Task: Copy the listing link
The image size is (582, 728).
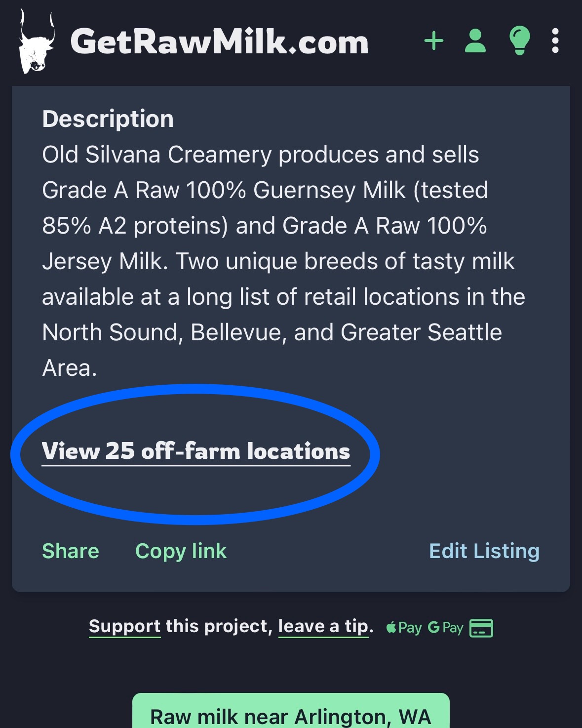Action: pos(181,551)
